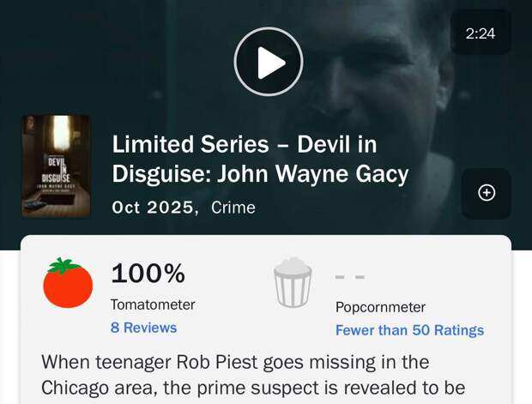Click the popcorn bucket Popcornmeter icon
The image size is (532, 404).
click(293, 283)
